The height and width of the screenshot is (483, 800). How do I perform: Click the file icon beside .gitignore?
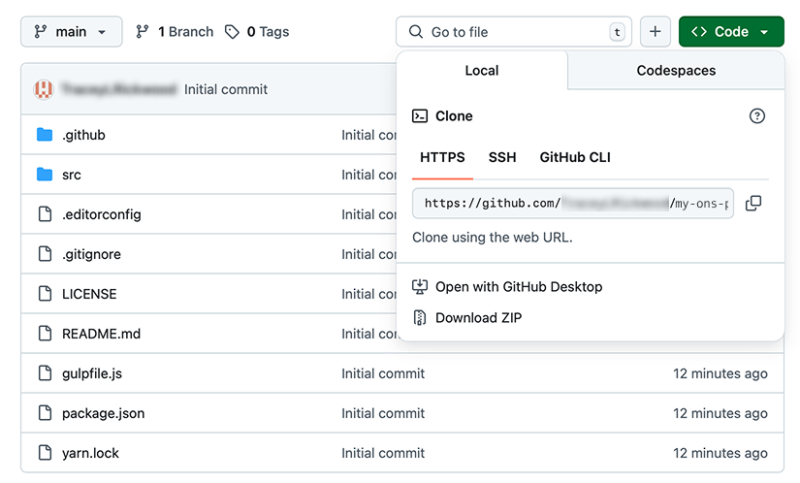click(x=45, y=254)
